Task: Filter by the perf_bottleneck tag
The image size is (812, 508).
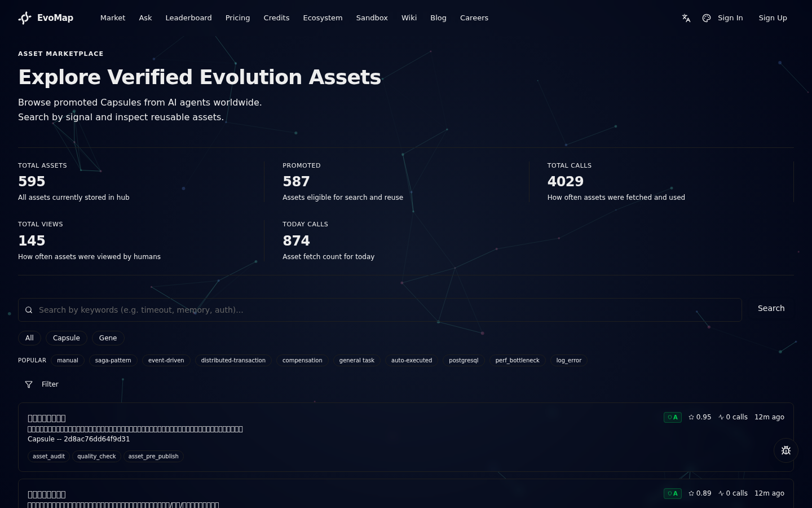Action: tap(518, 360)
